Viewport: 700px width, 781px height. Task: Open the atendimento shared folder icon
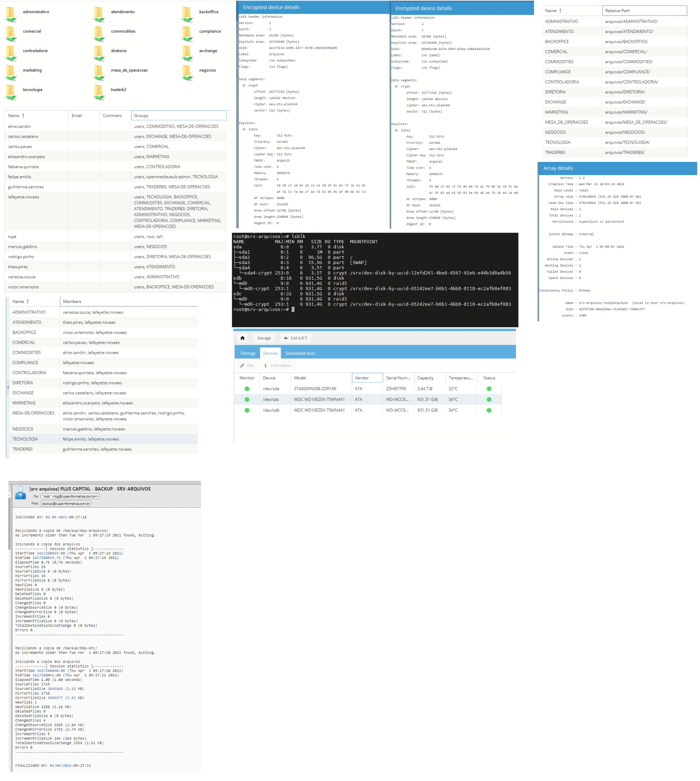point(100,14)
